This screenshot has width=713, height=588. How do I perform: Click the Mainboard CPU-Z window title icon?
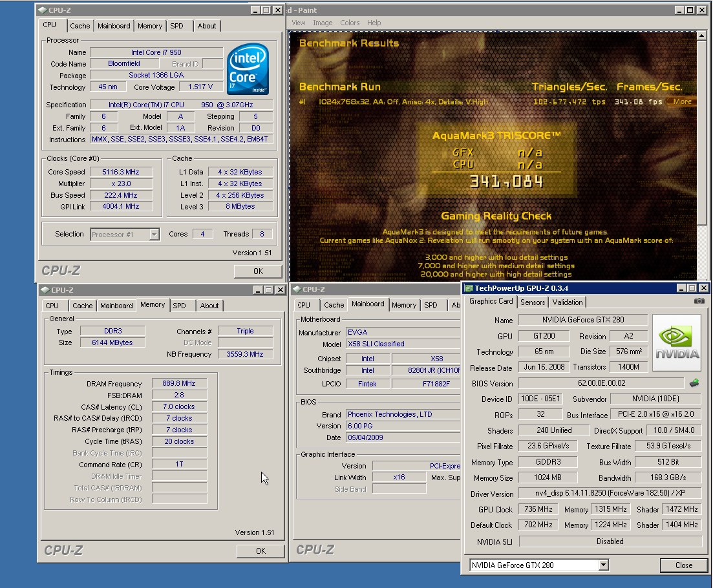297,289
